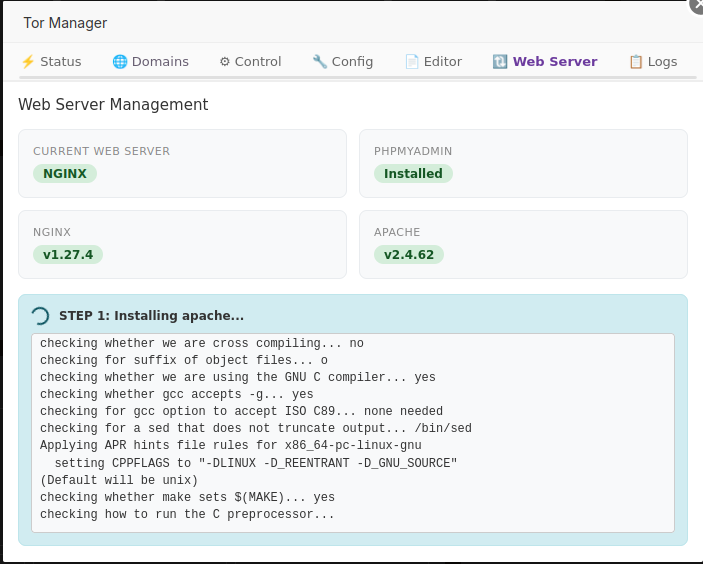Click the 'Tor Manager' title
The height and width of the screenshot is (564, 703).
pyautogui.click(x=65, y=23)
